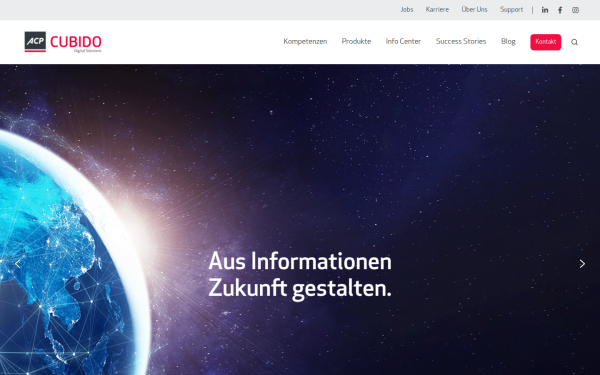Show the previous hero slide arrow
The image size is (600, 375).
18,264
